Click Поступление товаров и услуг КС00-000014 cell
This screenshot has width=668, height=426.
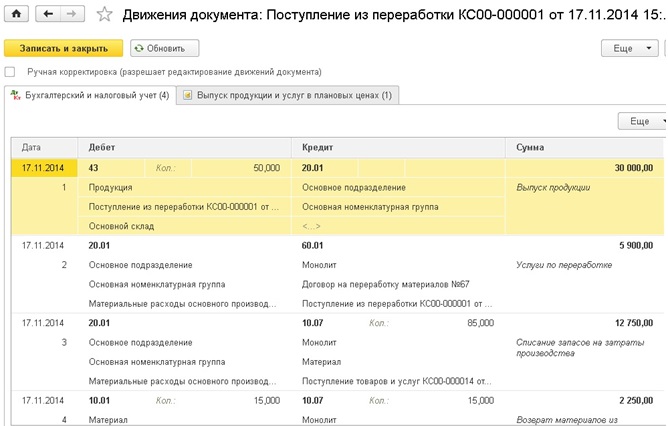398,381
